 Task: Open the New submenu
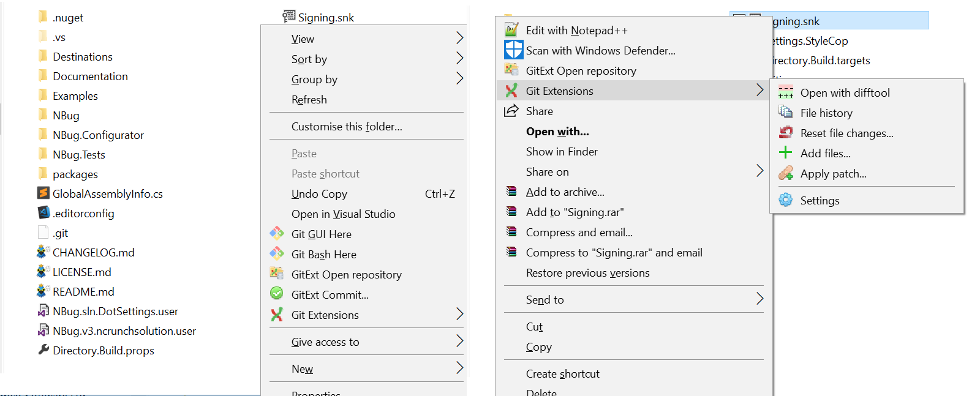(x=303, y=368)
